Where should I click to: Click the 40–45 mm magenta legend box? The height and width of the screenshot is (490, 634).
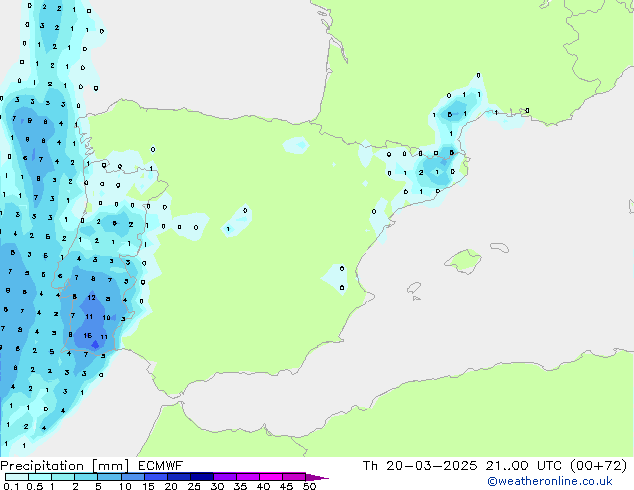click(271, 477)
